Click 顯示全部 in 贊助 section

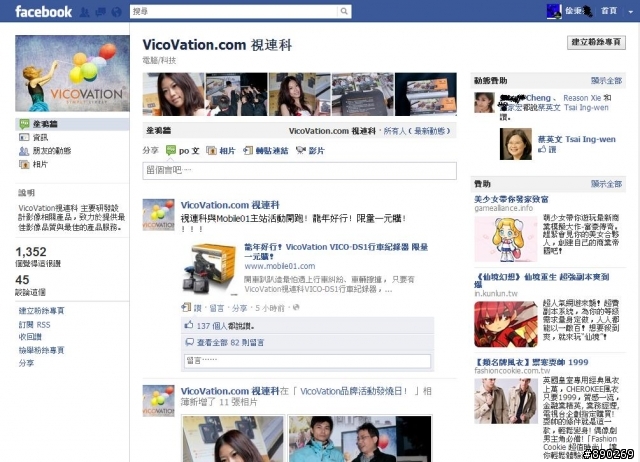606,184
